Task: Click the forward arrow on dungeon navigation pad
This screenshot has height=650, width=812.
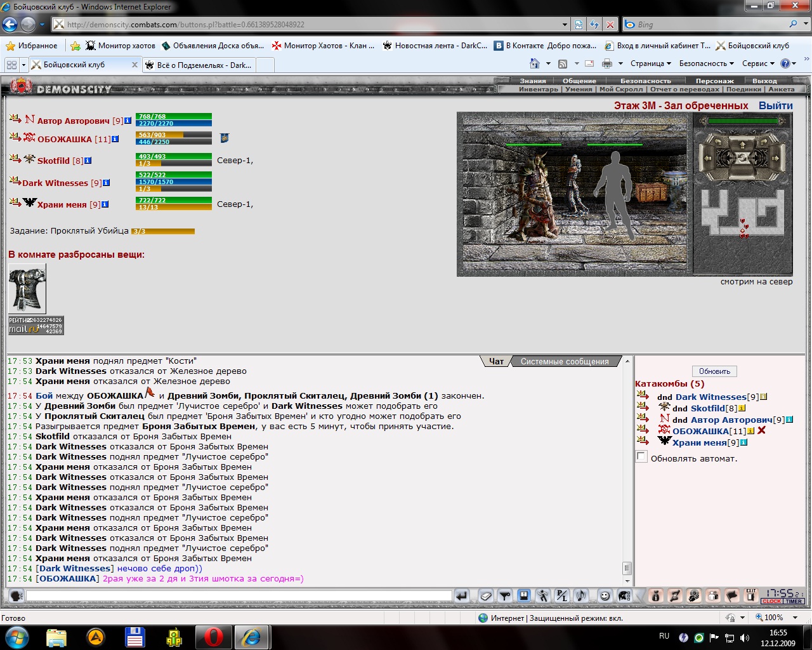Action: click(x=742, y=144)
